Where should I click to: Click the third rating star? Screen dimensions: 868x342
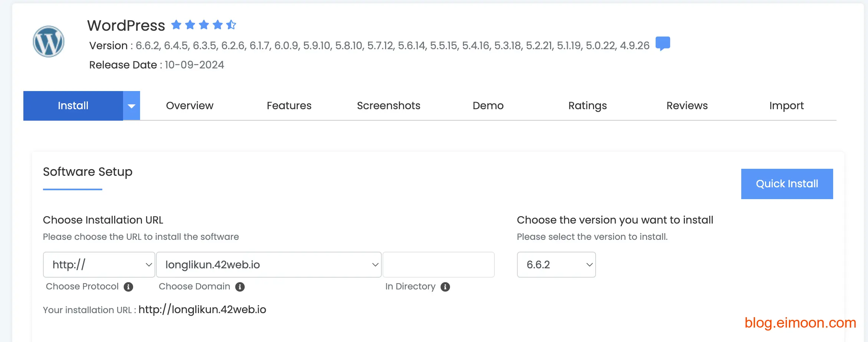[204, 25]
